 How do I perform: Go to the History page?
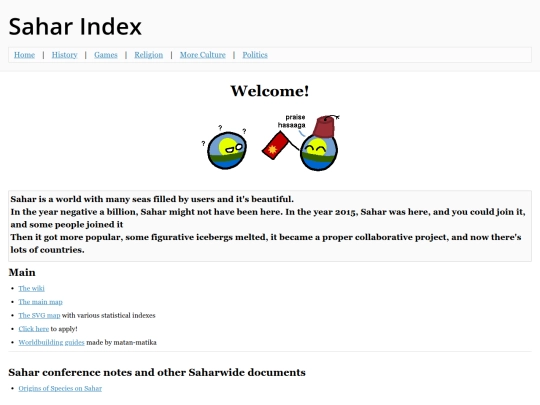[x=64, y=55]
